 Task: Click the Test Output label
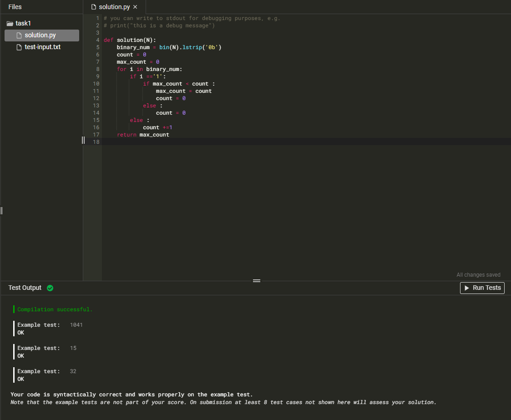pos(25,288)
